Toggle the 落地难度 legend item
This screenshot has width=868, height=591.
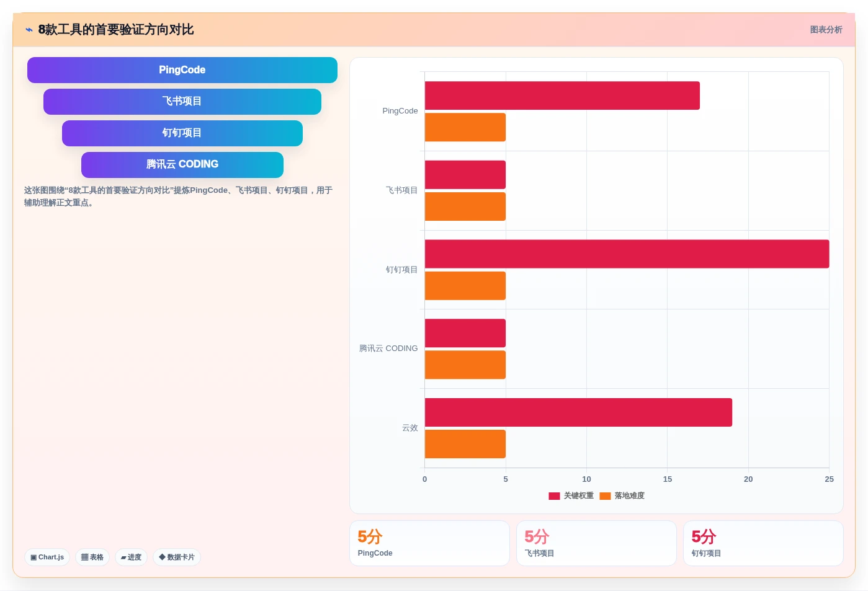coord(622,495)
